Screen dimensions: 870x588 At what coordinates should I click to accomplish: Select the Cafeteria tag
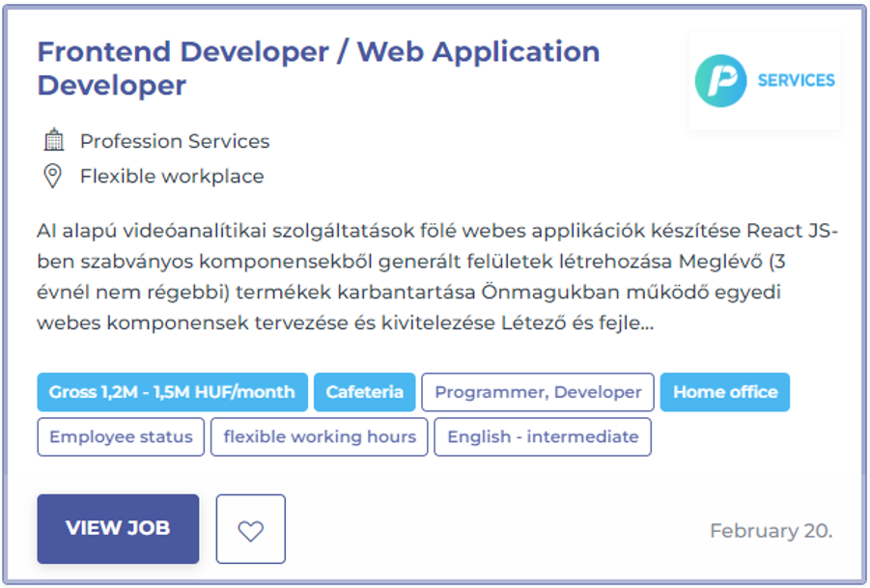364,392
